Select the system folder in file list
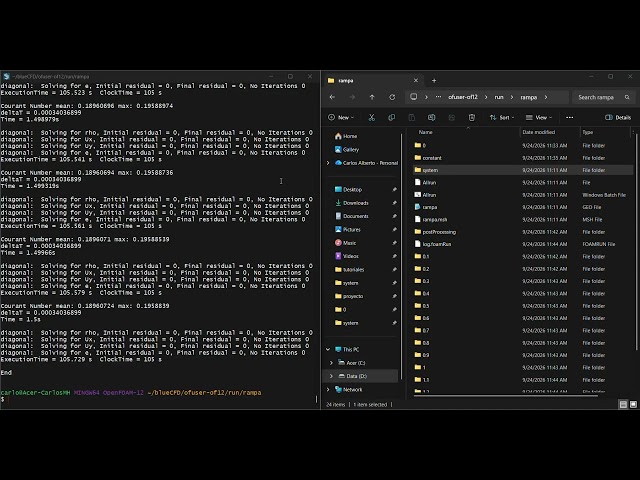The width and height of the screenshot is (640, 480). [522, 170]
